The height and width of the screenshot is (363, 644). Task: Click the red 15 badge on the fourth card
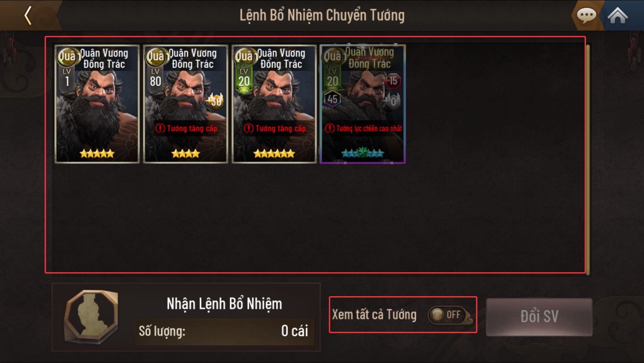coord(393,81)
